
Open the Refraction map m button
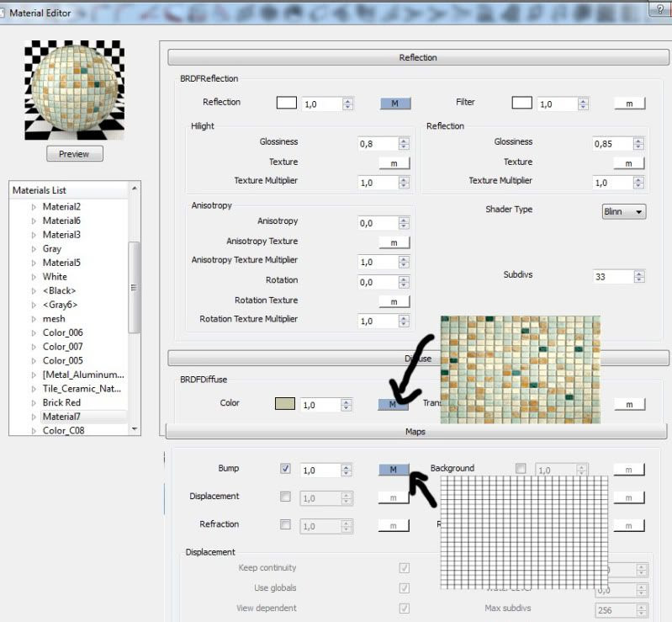[394, 525]
